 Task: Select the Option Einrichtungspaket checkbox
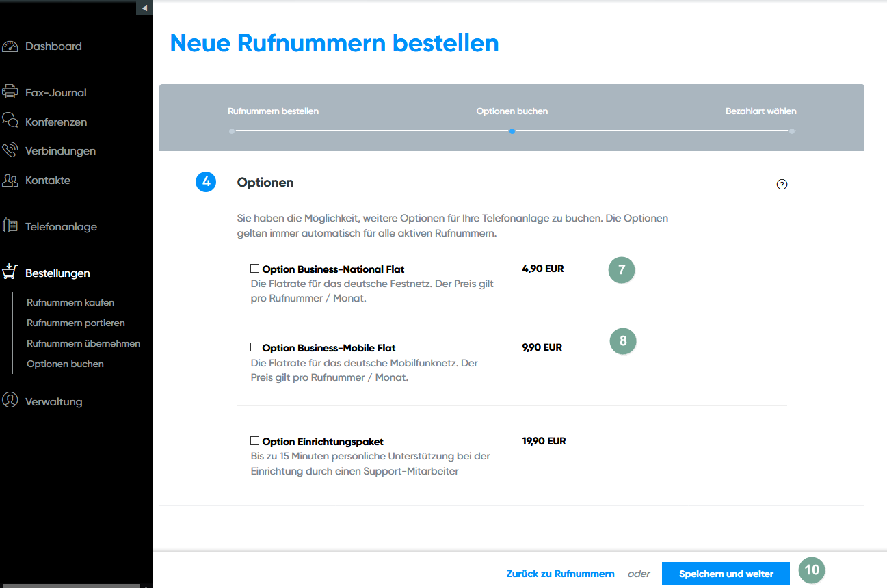click(255, 441)
